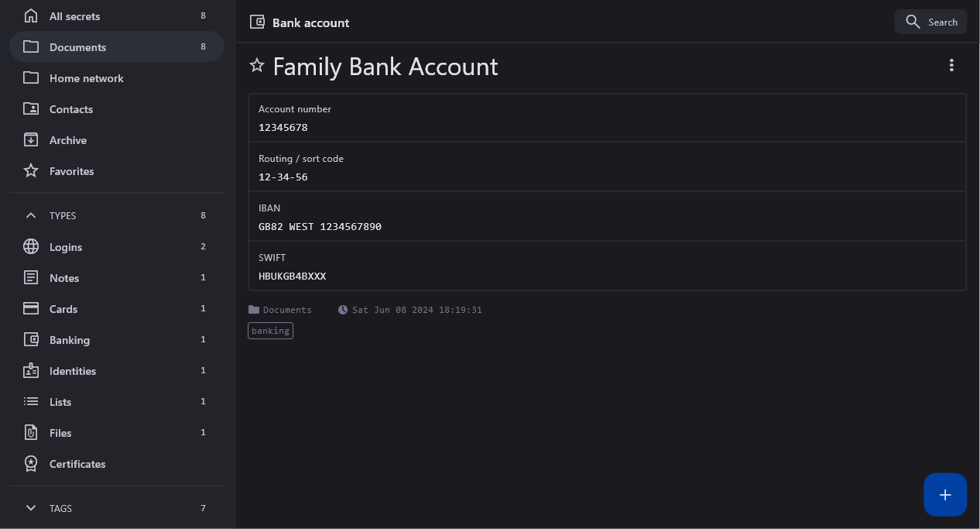The height and width of the screenshot is (529, 980).
Task: Open the Logins globe icon
Action: [x=31, y=247]
